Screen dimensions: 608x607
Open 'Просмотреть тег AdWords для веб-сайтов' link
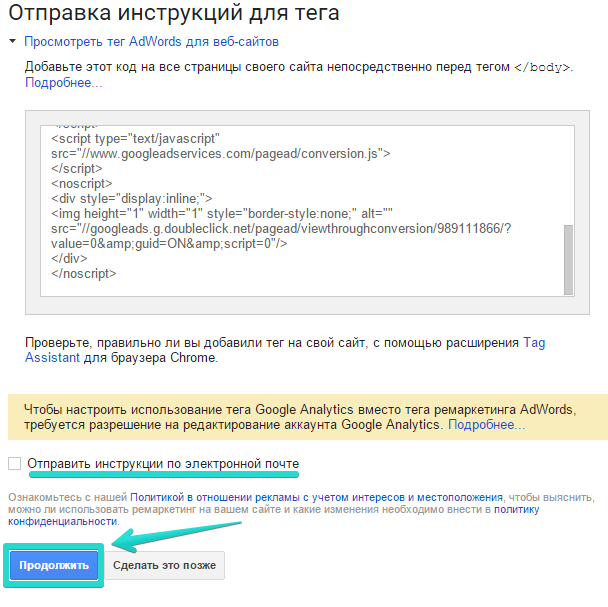pyautogui.click(x=151, y=42)
